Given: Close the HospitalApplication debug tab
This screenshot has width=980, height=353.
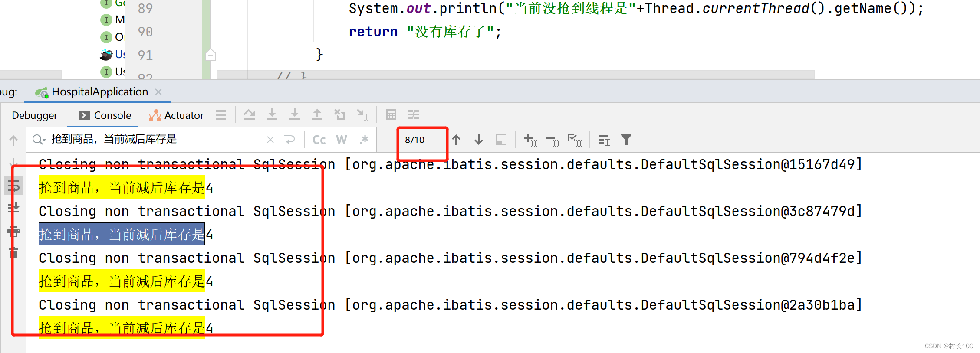Looking at the screenshot, I should point(158,92).
